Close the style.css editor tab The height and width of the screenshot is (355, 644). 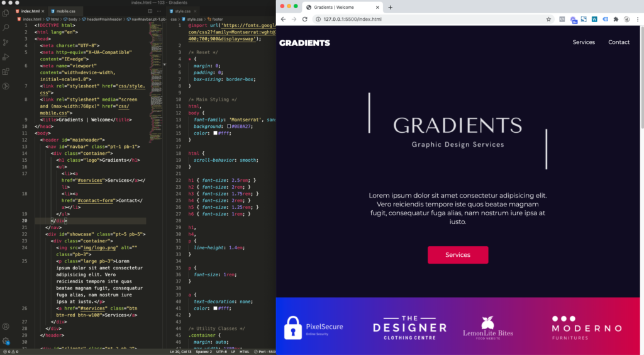tap(195, 11)
